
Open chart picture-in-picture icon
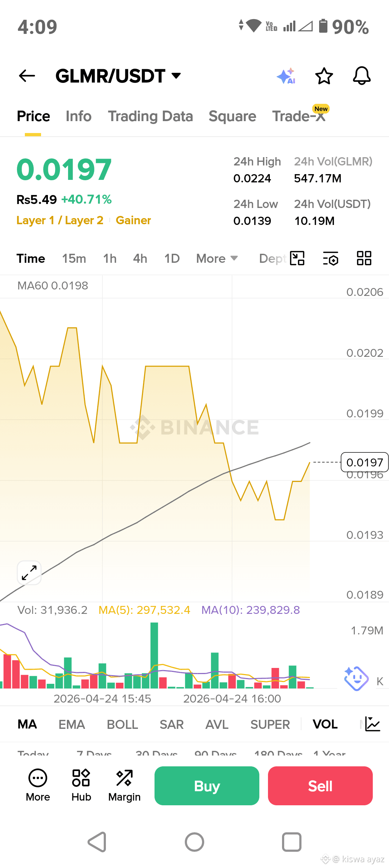(297, 258)
